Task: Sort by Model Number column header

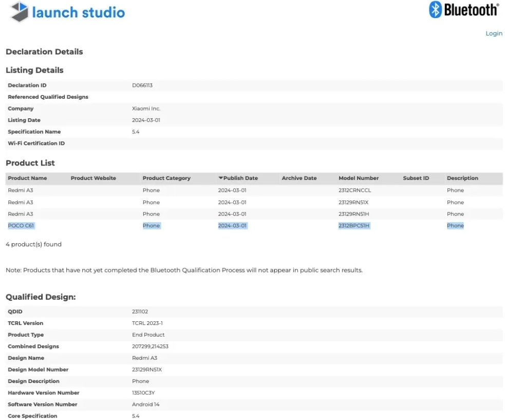Action: tap(359, 178)
